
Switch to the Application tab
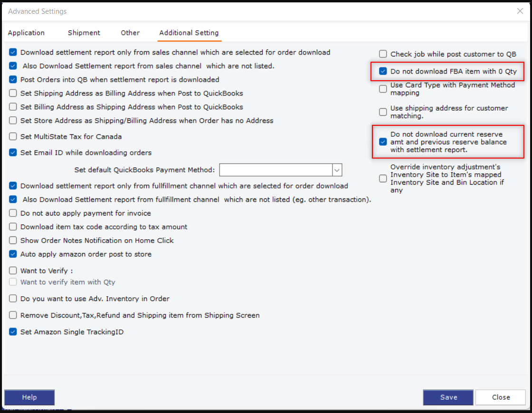click(x=26, y=33)
